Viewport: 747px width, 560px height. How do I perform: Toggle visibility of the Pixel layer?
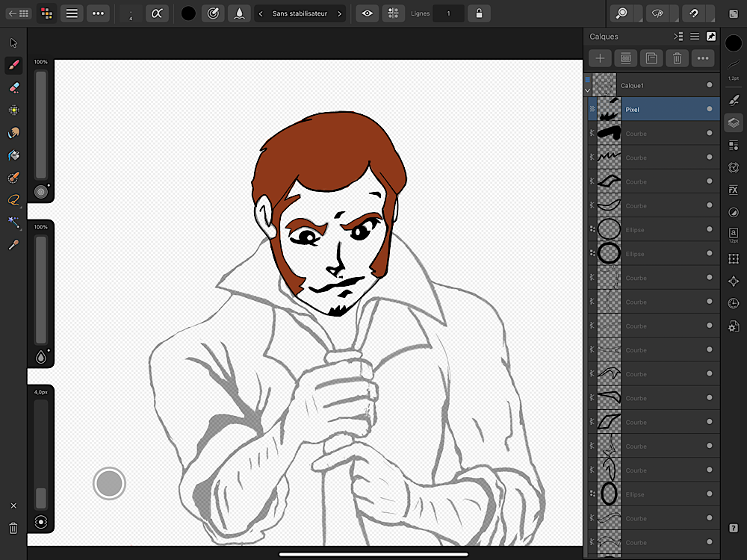(x=710, y=109)
